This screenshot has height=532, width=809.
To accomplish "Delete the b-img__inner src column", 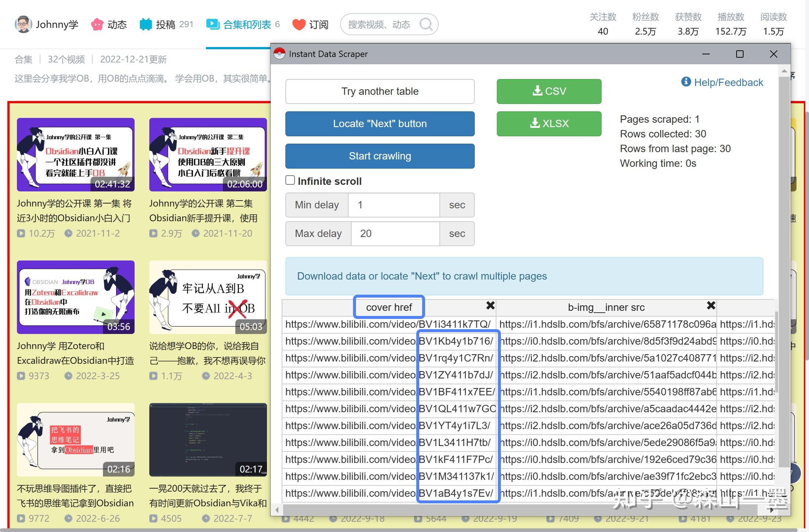I will click(711, 306).
